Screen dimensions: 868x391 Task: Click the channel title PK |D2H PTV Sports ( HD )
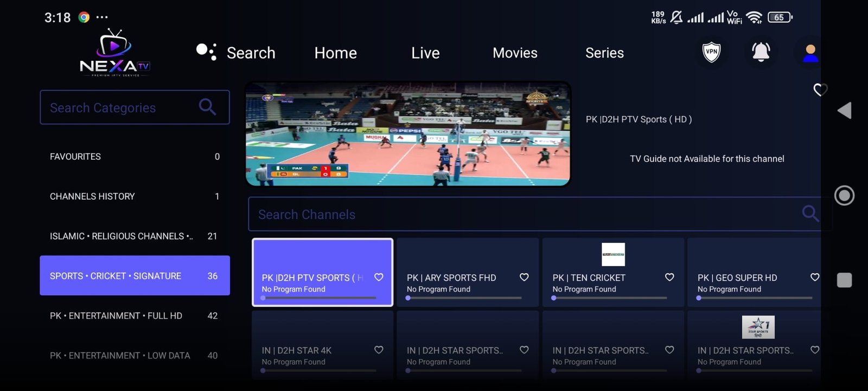[639, 119]
